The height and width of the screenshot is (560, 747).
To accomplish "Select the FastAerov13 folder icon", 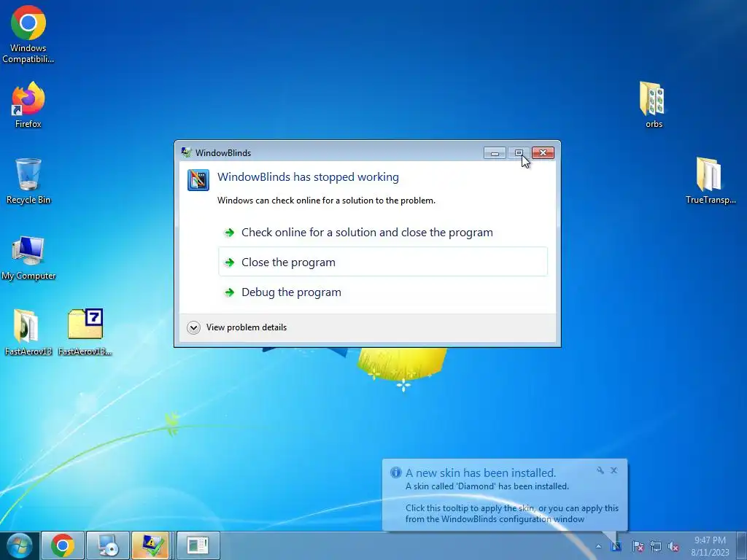I will coord(28,332).
